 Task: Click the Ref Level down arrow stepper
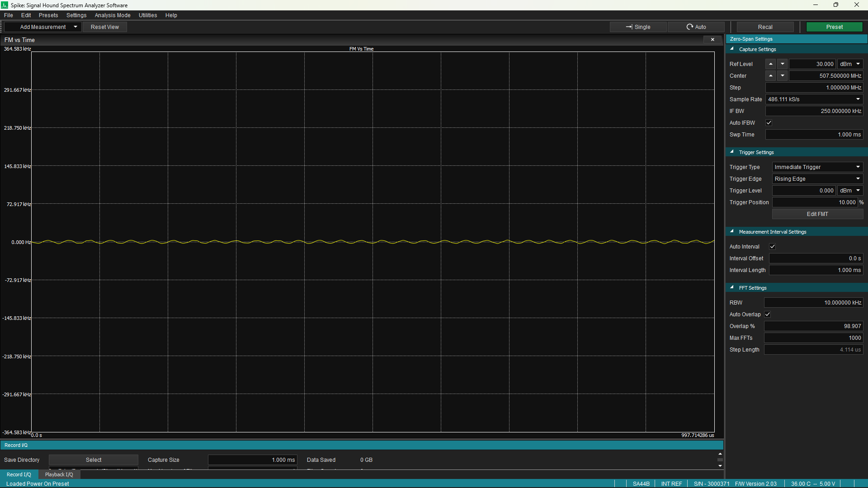click(x=783, y=64)
